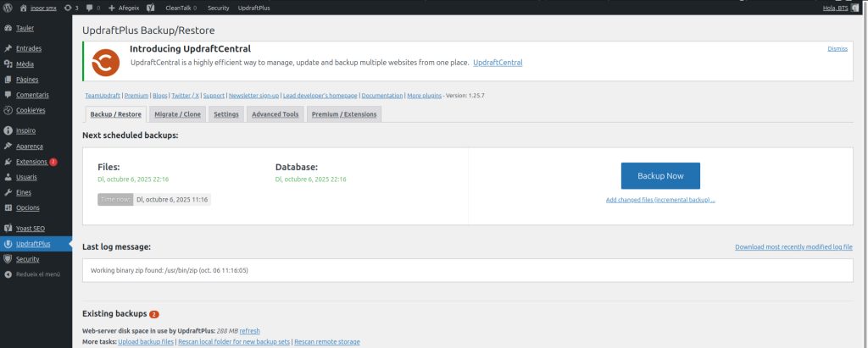The image size is (868, 348).
Task: Click the UpdraftCentral orange logo
Action: tap(106, 63)
